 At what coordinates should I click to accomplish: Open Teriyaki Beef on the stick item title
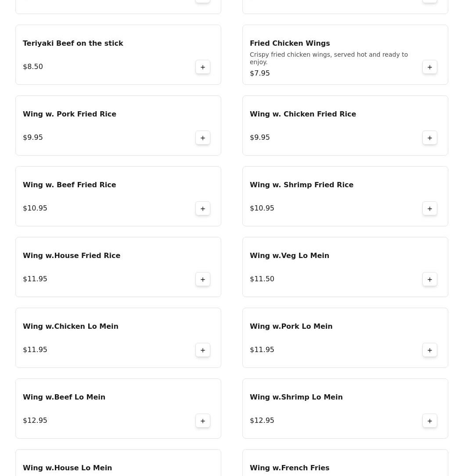73,44
